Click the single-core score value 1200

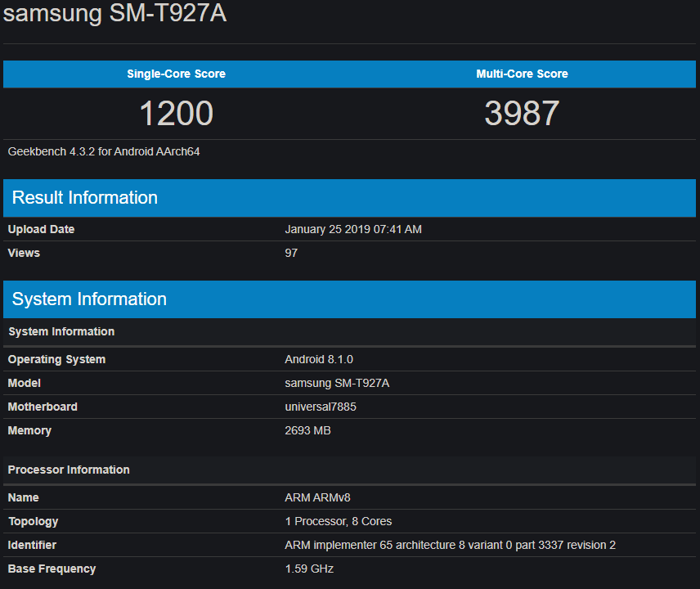click(x=176, y=113)
